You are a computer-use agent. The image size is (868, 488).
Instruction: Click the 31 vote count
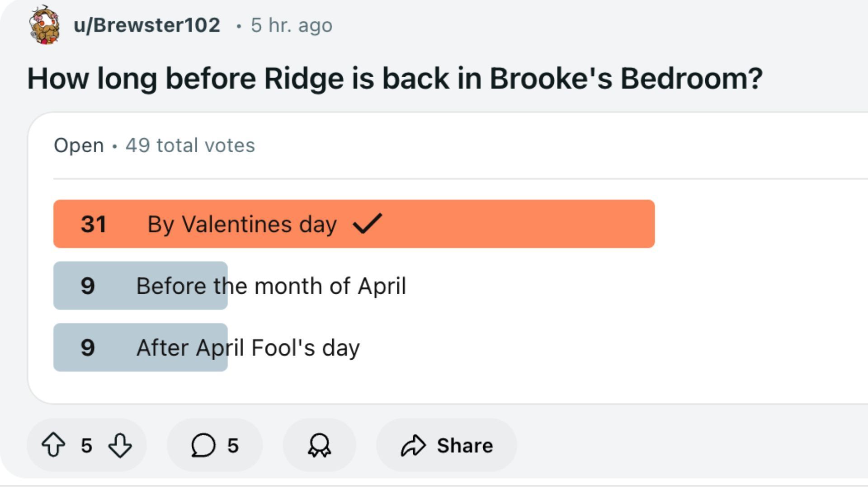[x=94, y=224]
